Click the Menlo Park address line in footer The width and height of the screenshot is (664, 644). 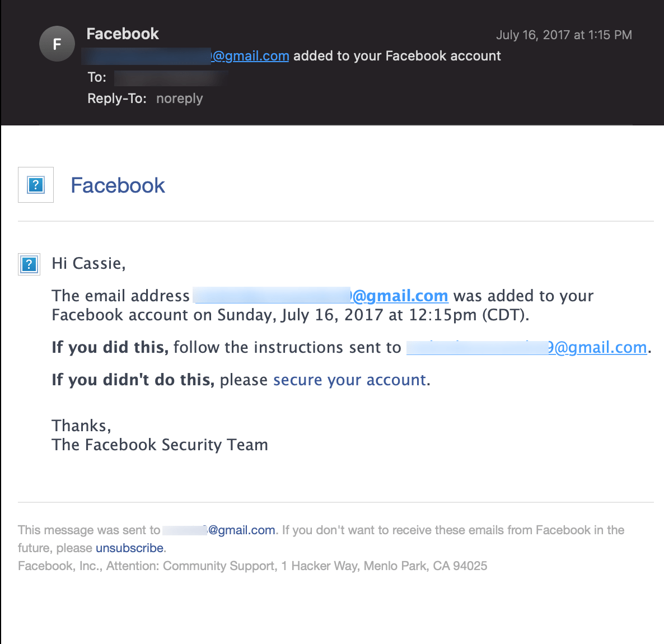pyautogui.click(x=252, y=566)
